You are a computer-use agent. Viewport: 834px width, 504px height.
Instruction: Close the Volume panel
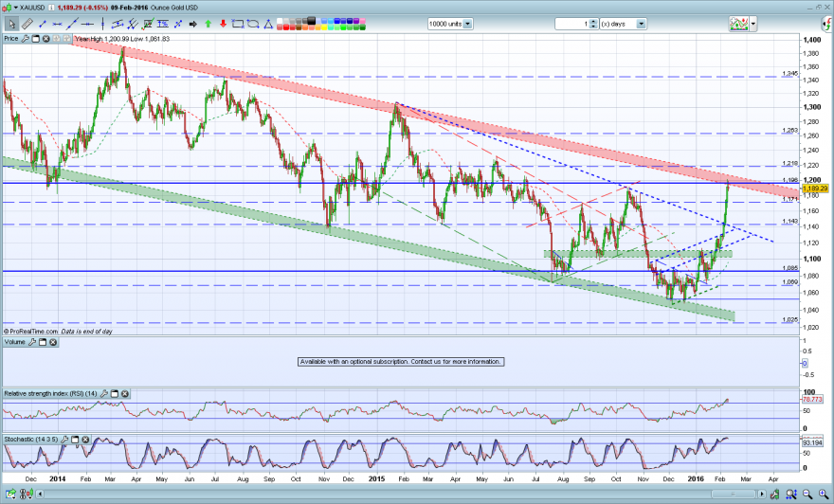click(53, 342)
